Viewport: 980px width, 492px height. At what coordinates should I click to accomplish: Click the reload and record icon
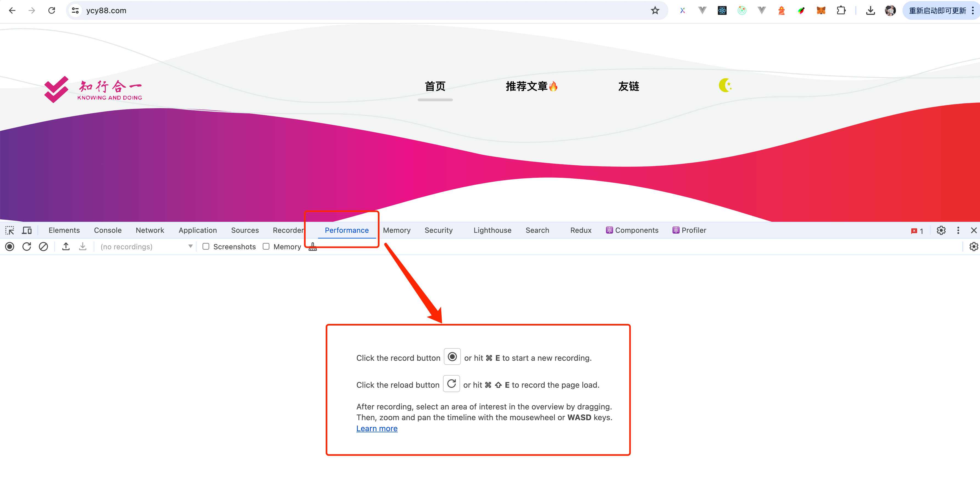click(27, 247)
